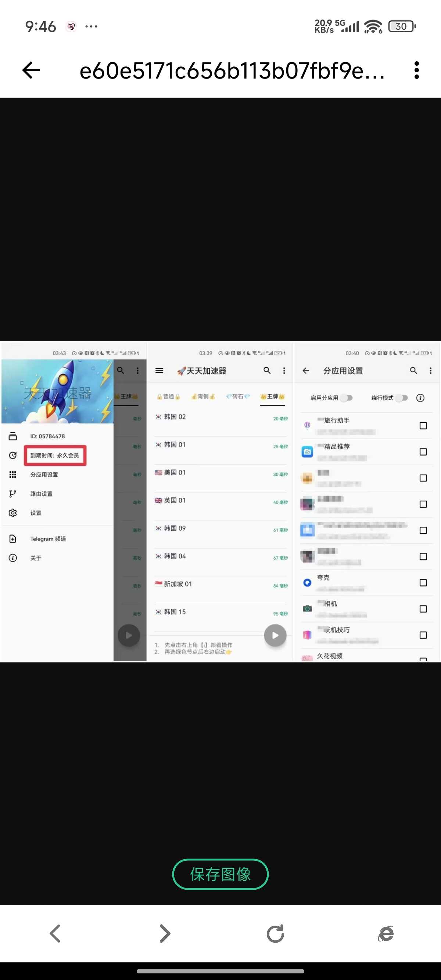Enable the 启用分应用 switch
This screenshot has height=980, width=441.
[346, 398]
